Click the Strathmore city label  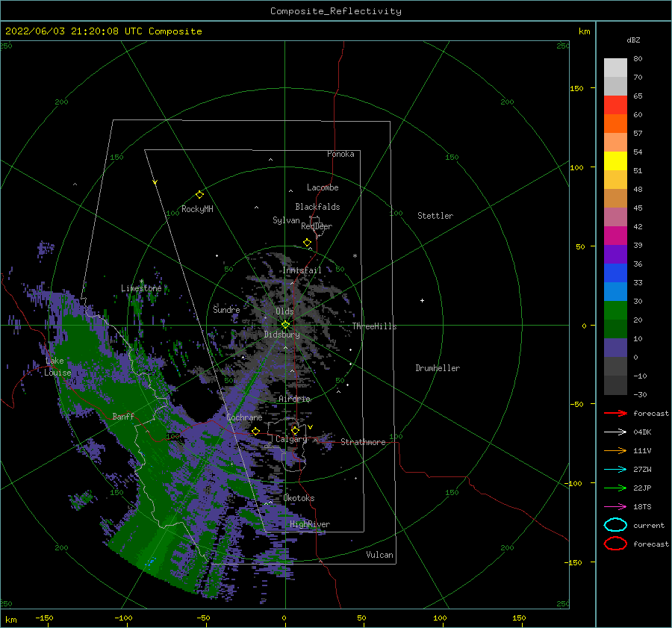pyautogui.click(x=364, y=442)
